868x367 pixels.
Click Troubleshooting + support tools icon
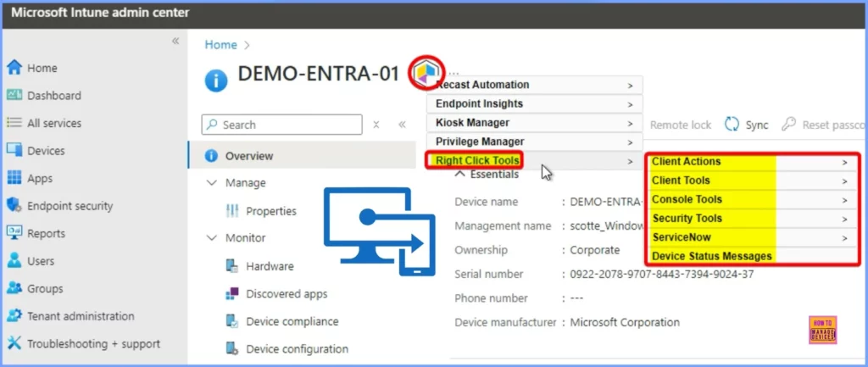(14, 344)
